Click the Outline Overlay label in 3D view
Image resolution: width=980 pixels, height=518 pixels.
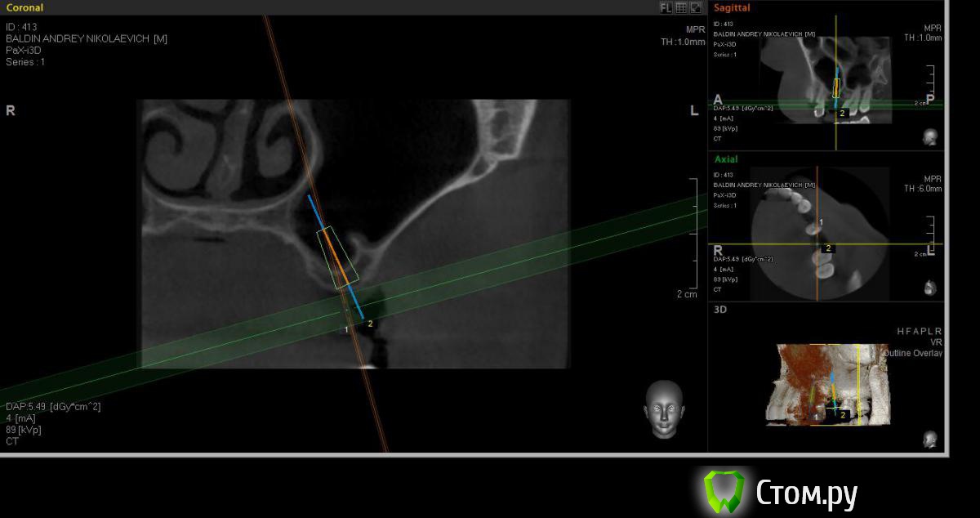click(912, 353)
